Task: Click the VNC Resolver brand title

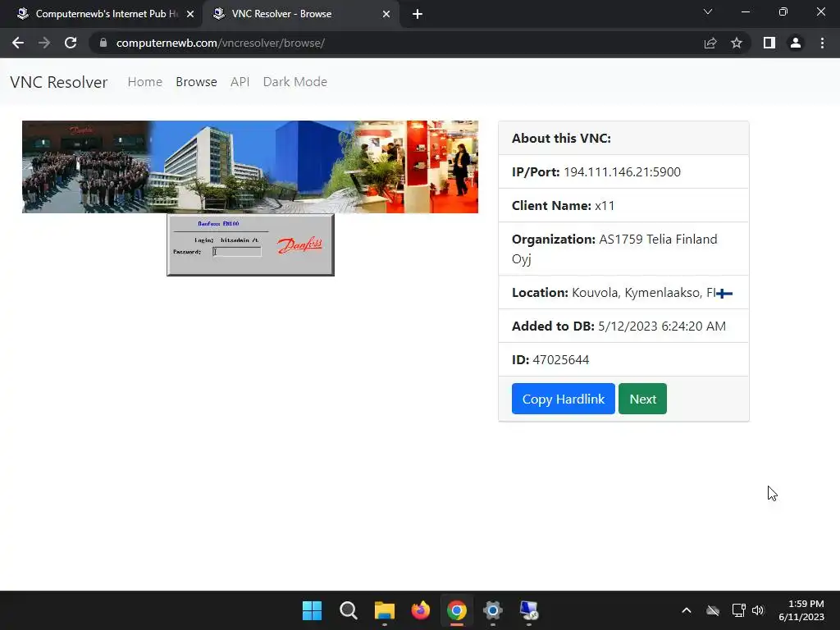Action: pyautogui.click(x=59, y=82)
